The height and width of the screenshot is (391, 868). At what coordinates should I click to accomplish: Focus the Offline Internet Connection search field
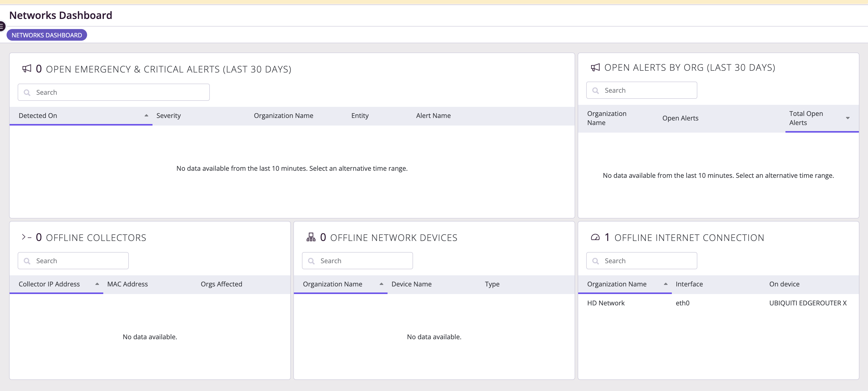coord(642,261)
